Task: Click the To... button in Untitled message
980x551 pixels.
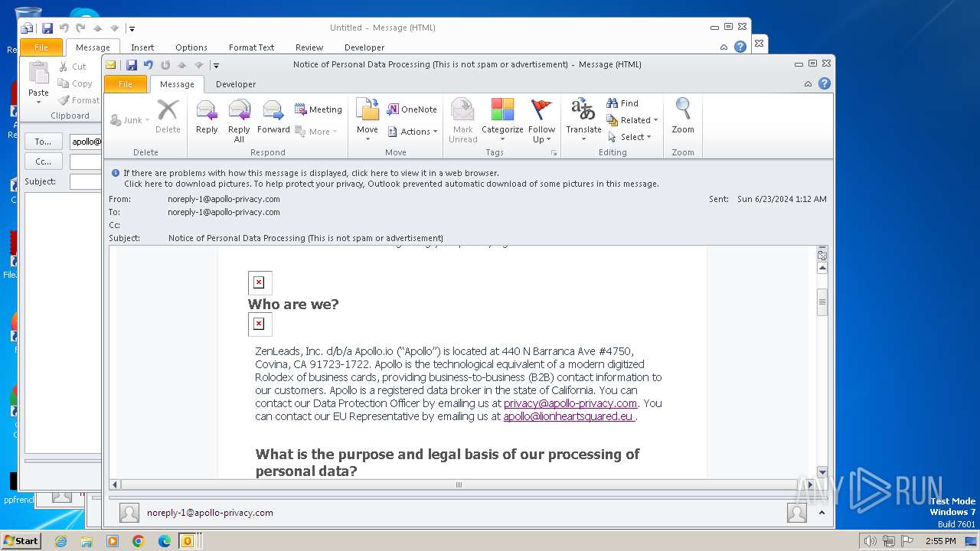Action: point(43,142)
